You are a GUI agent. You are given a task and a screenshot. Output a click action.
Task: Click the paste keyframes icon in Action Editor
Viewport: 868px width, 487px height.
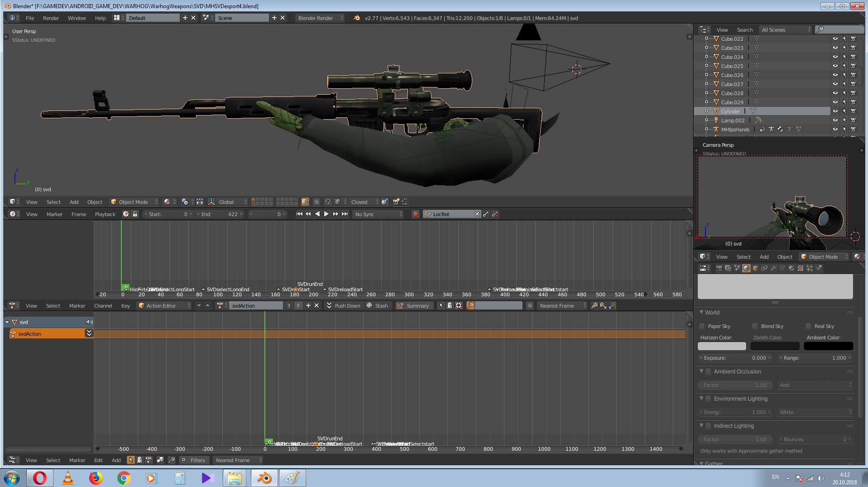pos(603,306)
